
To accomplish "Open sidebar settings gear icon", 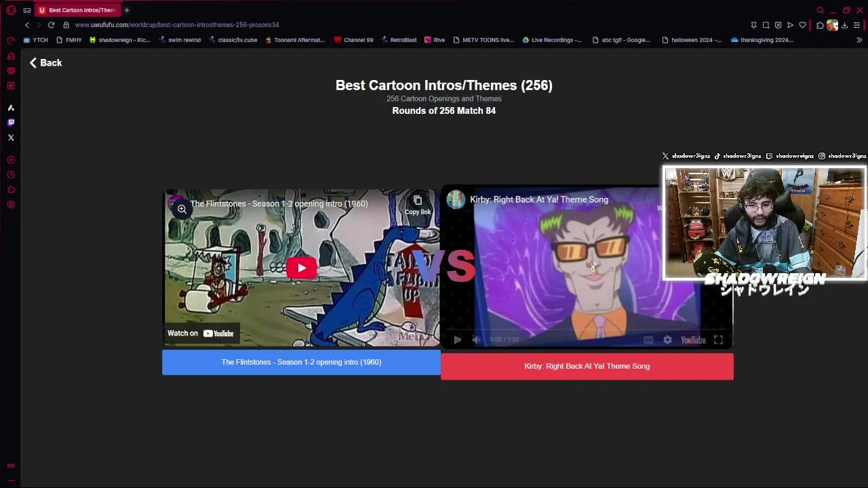I will coord(11,205).
